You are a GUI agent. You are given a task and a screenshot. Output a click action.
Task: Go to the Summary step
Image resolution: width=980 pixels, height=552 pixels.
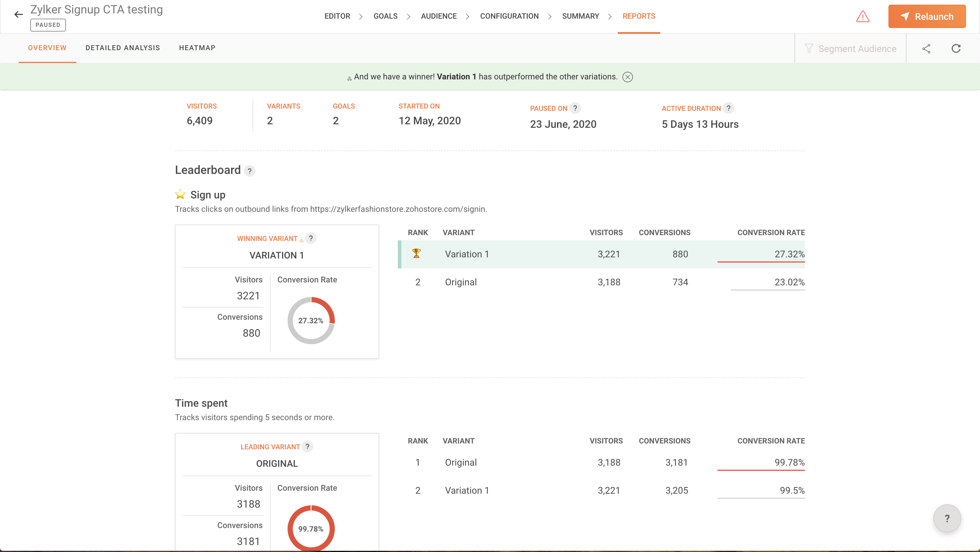[x=580, y=16]
